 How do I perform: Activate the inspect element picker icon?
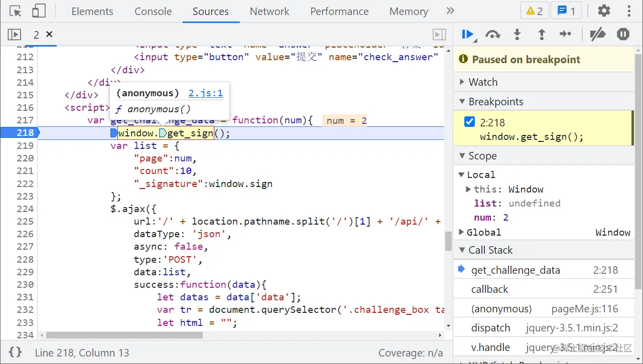[x=16, y=11]
